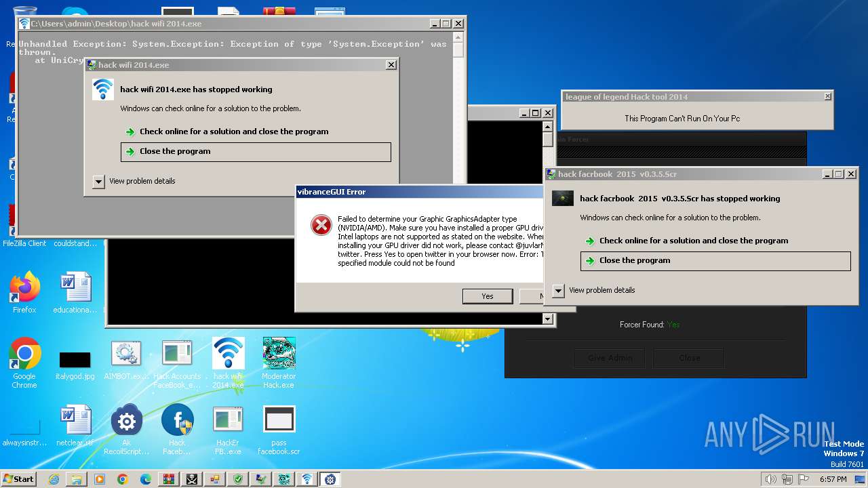Select pass facebook.scr desktop icon
The image size is (868, 488).
279,430
